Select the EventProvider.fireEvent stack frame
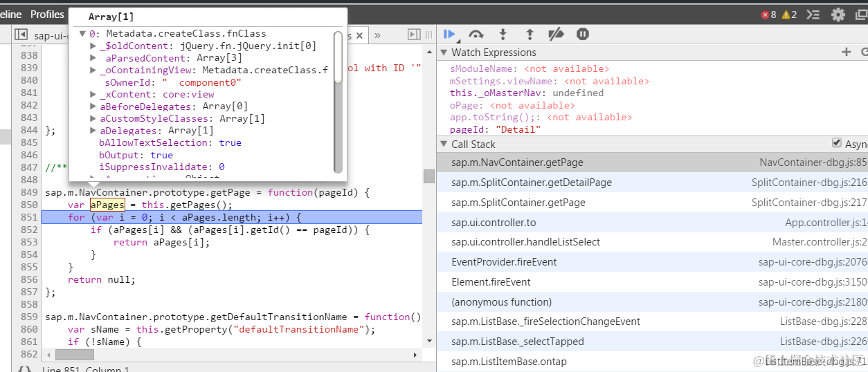This screenshot has height=372, width=868. [652, 262]
